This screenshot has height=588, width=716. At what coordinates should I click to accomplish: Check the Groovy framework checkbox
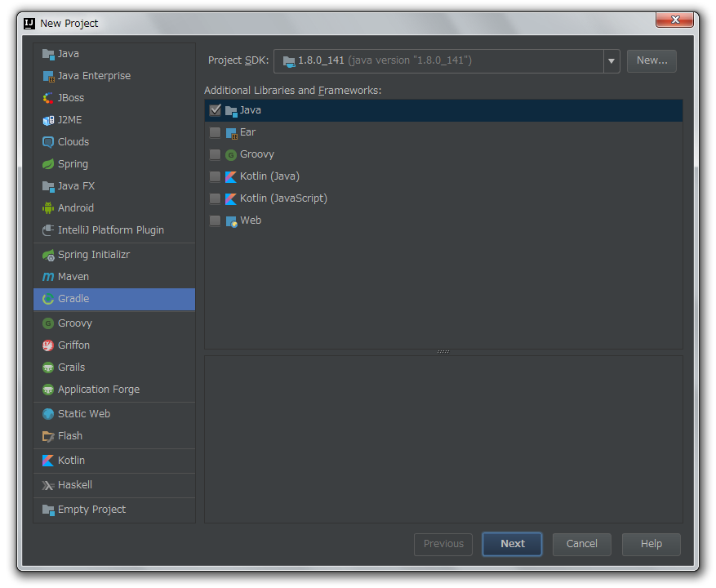[x=215, y=154]
